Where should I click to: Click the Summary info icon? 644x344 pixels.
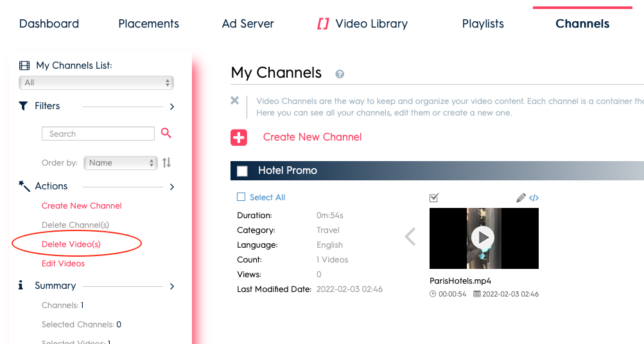[21, 285]
